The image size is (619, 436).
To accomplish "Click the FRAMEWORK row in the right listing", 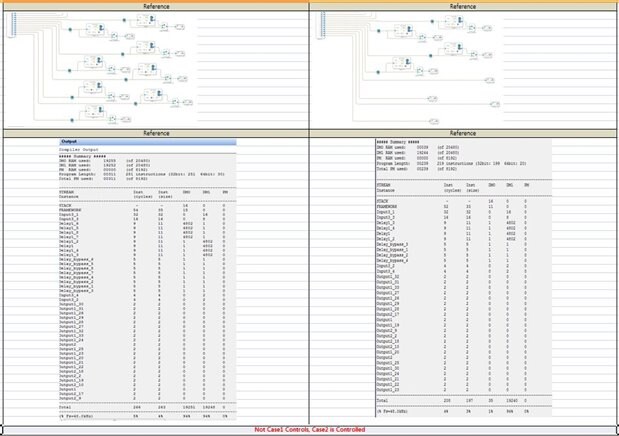I will click(453, 207).
